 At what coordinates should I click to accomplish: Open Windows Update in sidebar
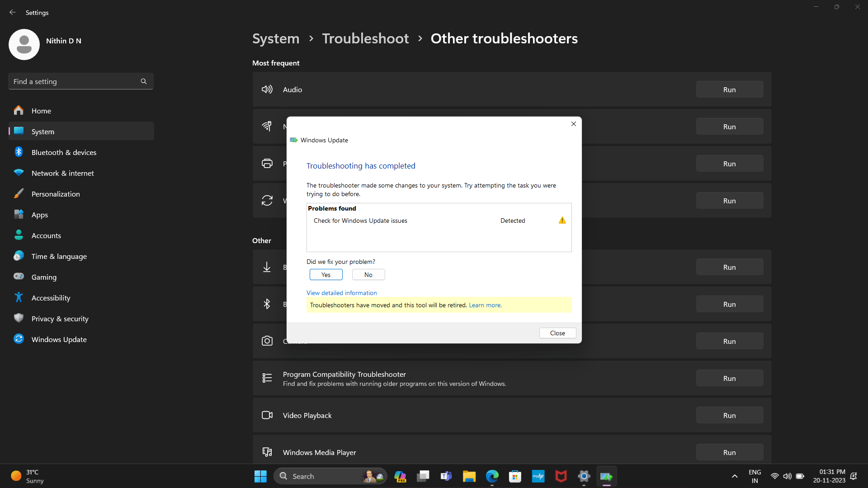point(59,339)
